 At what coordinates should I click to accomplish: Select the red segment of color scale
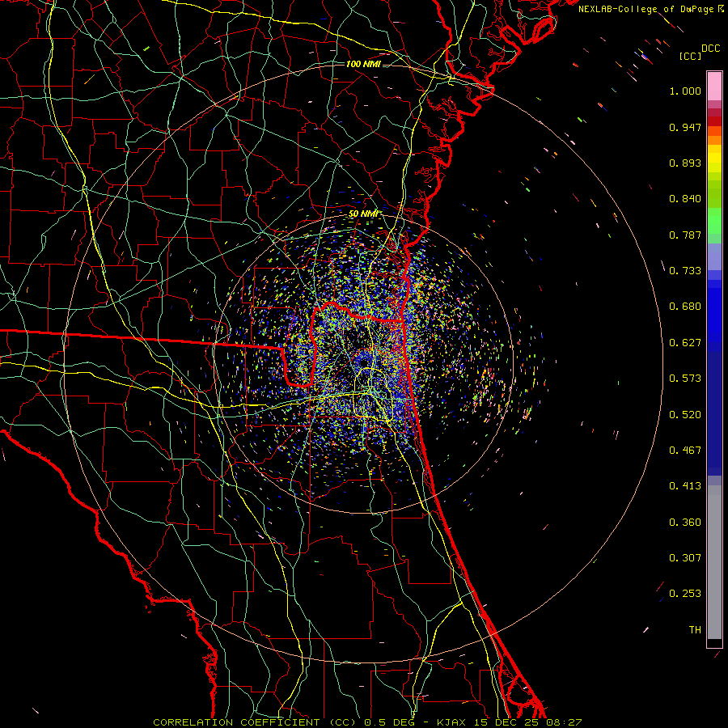click(x=714, y=121)
